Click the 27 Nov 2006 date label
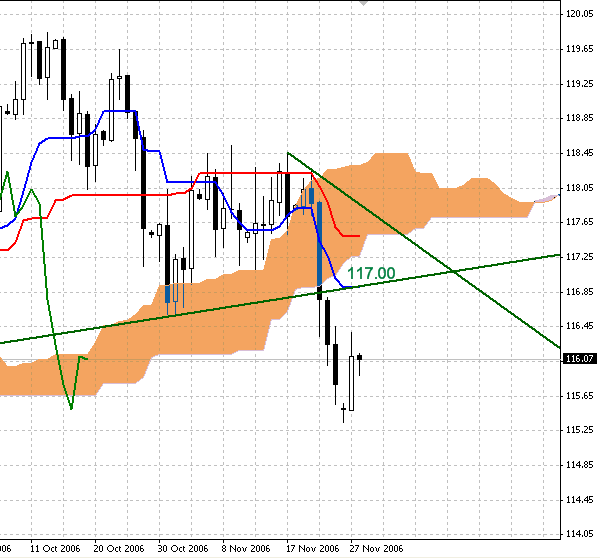This screenshot has height=558, width=600. (x=376, y=549)
